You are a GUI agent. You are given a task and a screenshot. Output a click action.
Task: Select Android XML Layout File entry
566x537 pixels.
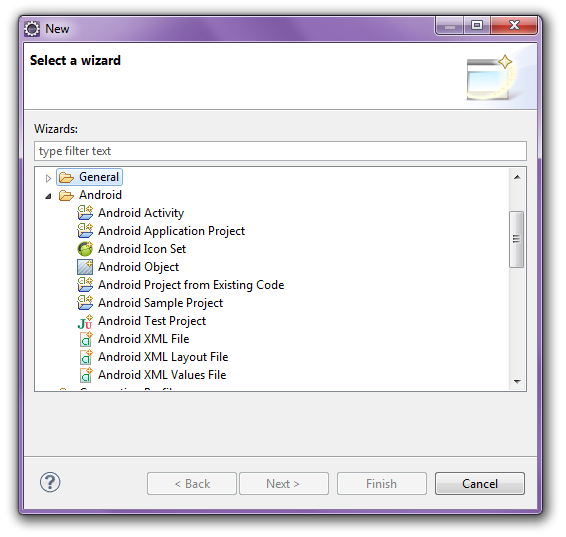point(163,357)
